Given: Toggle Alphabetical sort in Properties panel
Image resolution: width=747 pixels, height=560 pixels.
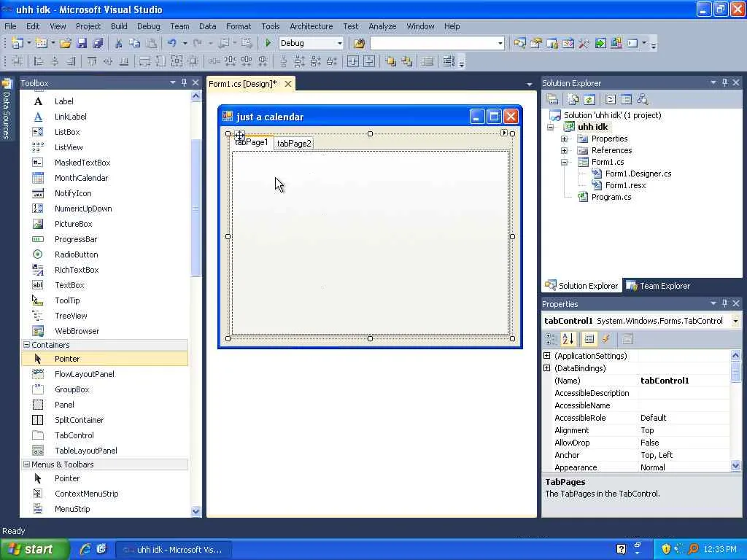Looking at the screenshot, I should (568, 339).
